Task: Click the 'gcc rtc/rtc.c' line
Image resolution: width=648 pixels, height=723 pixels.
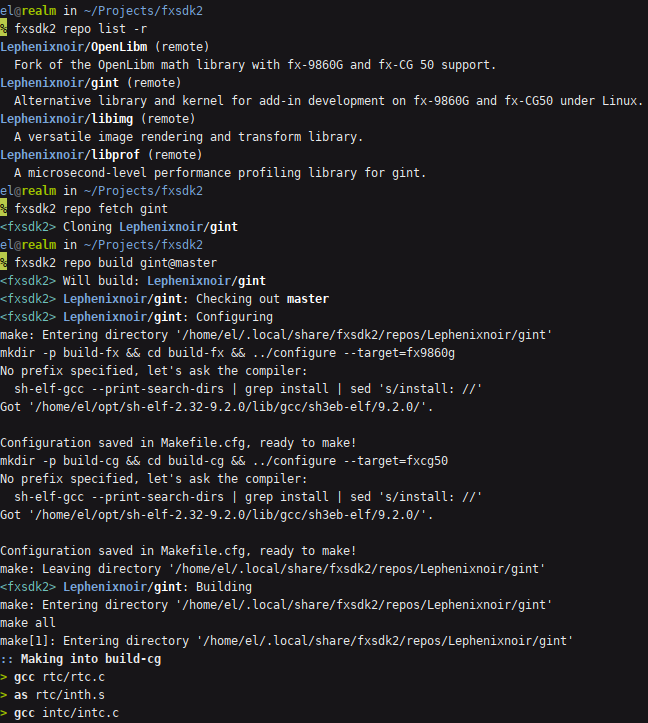Action: (53, 676)
